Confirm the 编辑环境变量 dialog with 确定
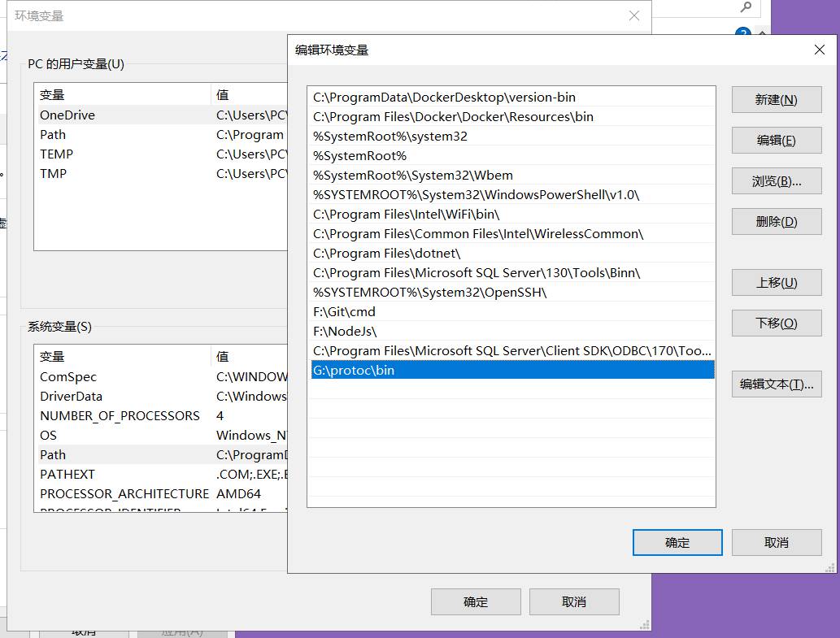This screenshot has width=840, height=638. (x=677, y=543)
